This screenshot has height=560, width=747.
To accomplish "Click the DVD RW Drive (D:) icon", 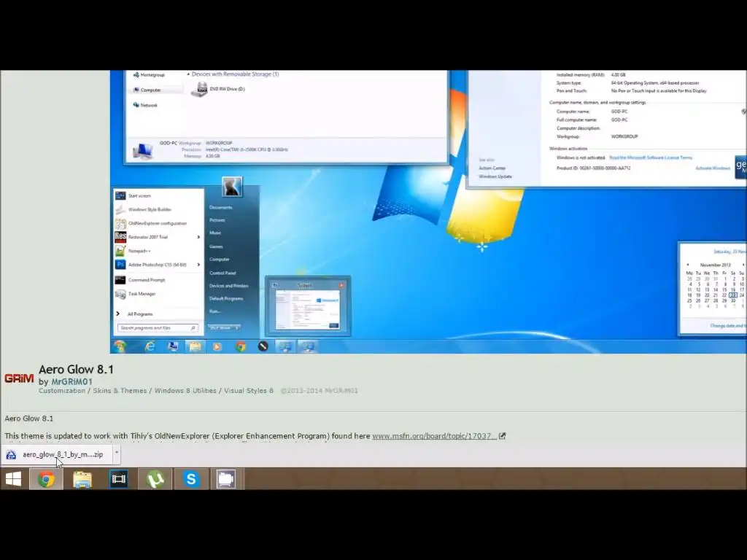I will 198,89.
